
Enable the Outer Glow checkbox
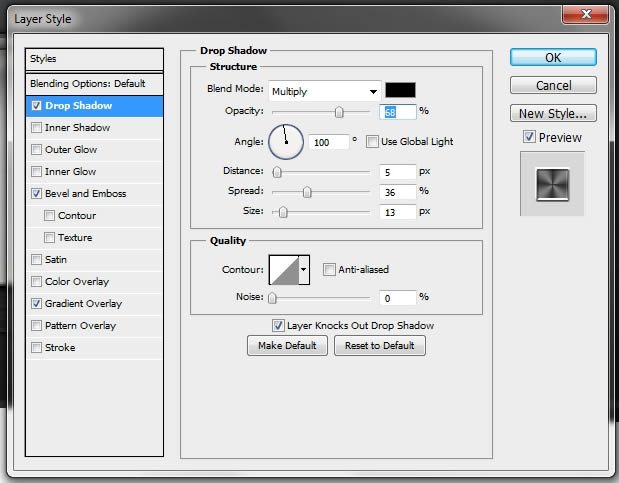(36, 149)
